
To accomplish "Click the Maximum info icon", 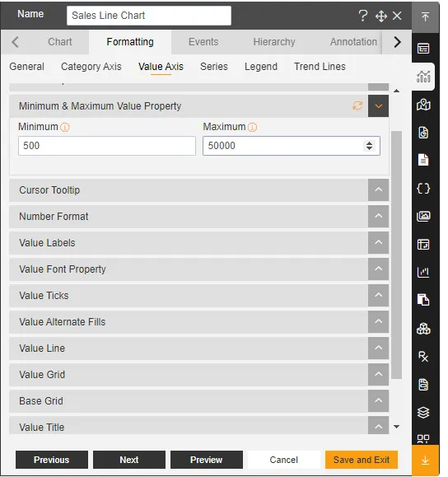I will (x=252, y=127).
